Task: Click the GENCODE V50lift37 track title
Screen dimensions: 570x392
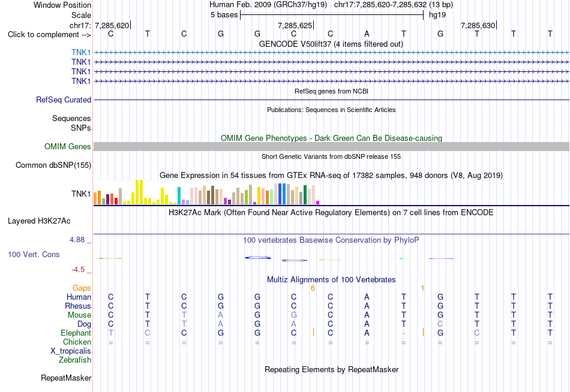Action: point(331,44)
